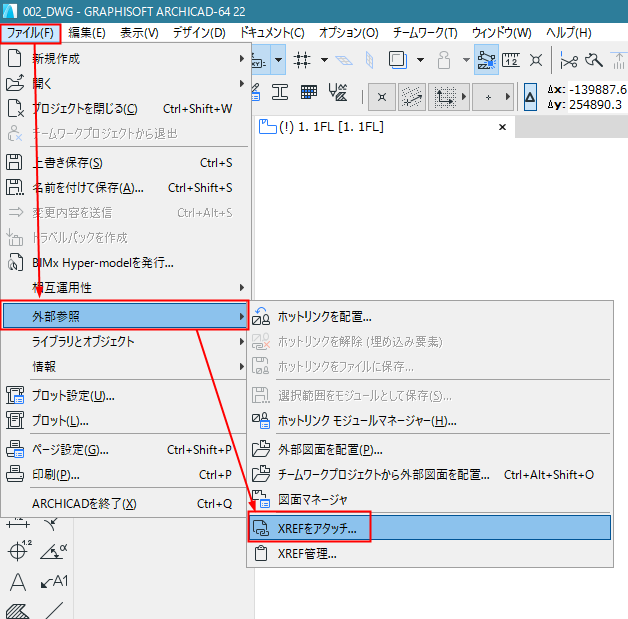Toggle the grid snap toolbar icon
This screenshot has width=628, height=619.
click(302, 60)
